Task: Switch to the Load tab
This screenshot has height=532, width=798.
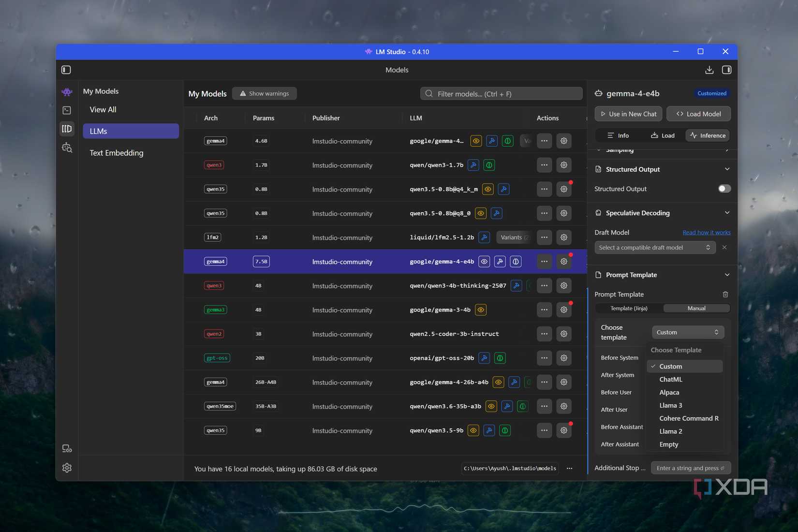Action: click(663, 135)
